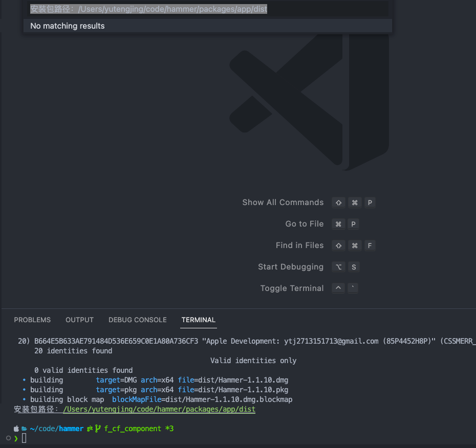Screen dimensions: 476x448
Task: Click the 0 valid identities found line
Action: click(83, 370)
